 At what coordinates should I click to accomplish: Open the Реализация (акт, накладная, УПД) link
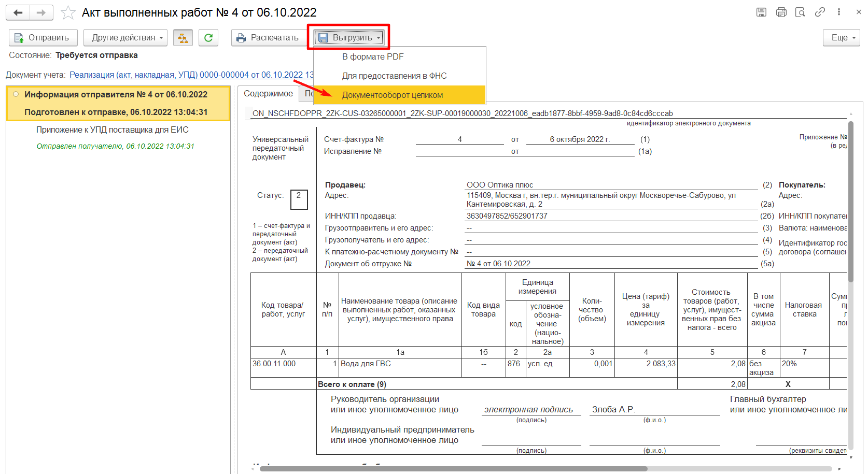click(192, 75)
